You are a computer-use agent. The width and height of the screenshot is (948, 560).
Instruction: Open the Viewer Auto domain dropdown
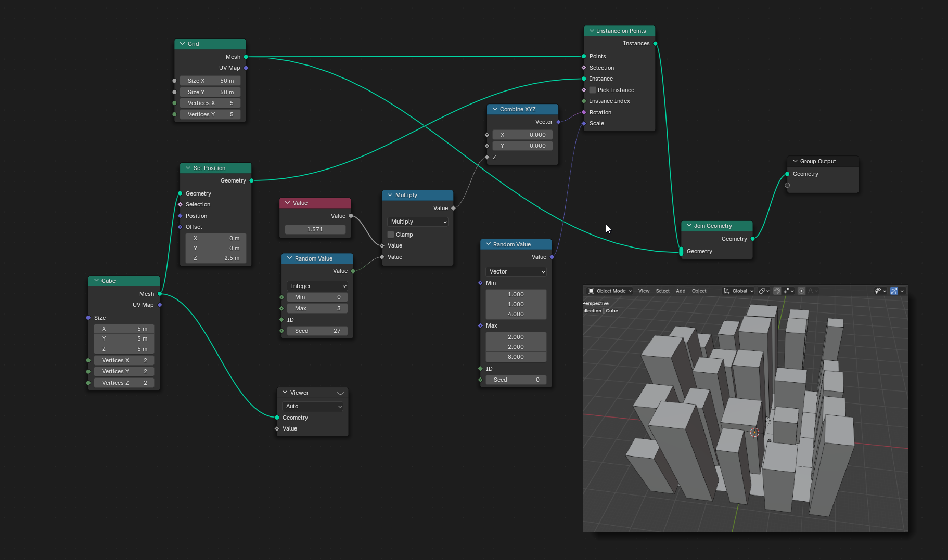(x=313, y=407)
